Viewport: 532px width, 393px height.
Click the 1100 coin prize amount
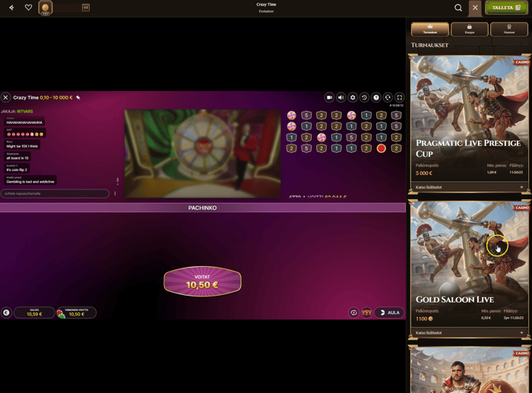point(424,319)
